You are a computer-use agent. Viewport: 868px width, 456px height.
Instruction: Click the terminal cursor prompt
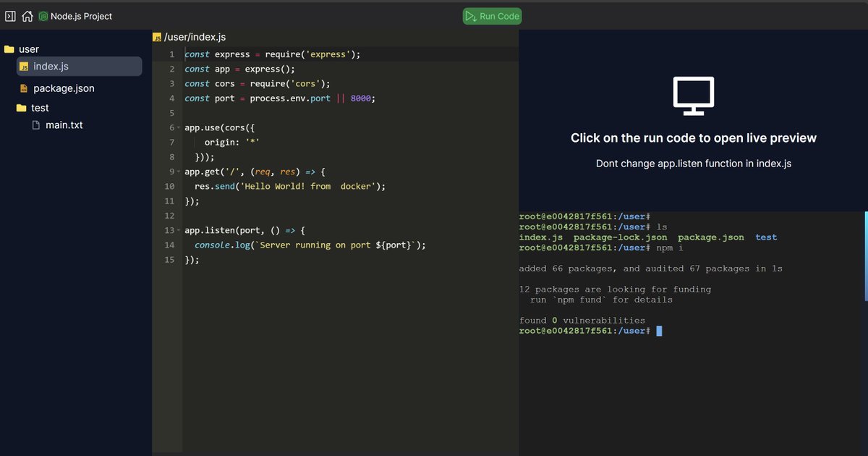click(659, 331)
